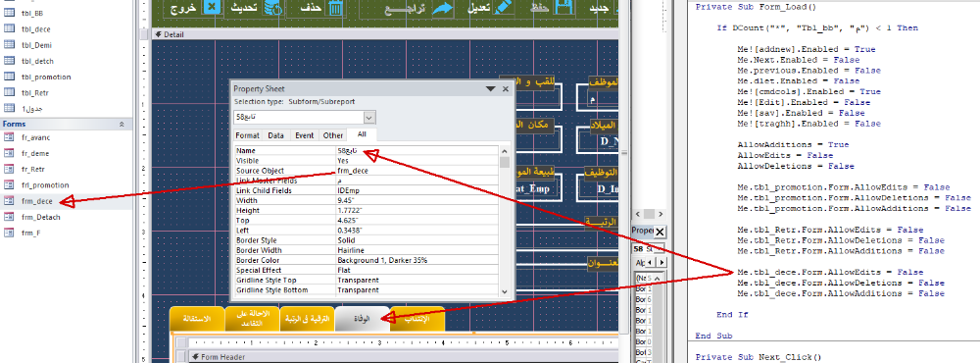Switch to the Data tab
Viewport: 980px width, 363px height.
[275, 135]
